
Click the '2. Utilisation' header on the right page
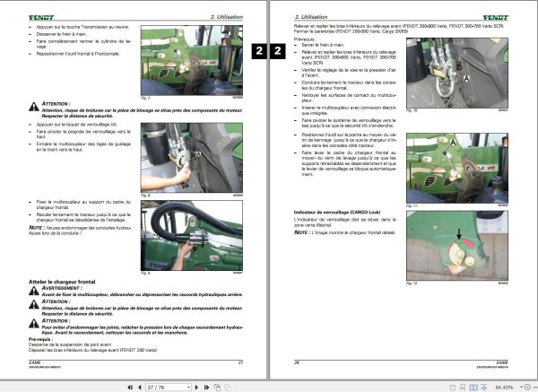click(x=311, y=17)
